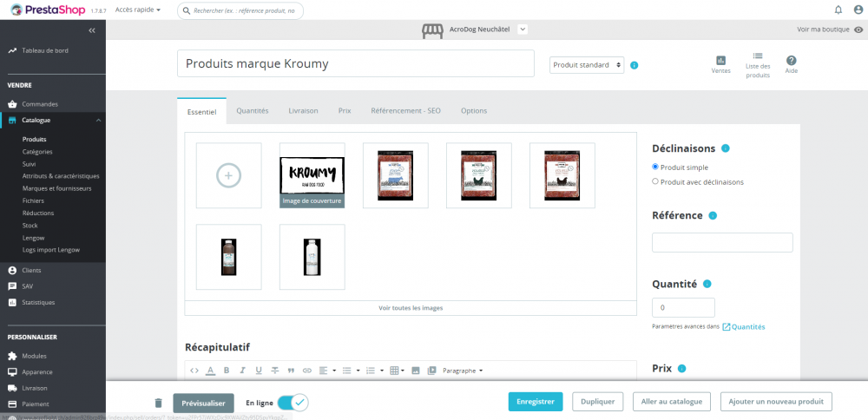Open Catégories in sidebar
The height and width of the screenshot is (420, 868).
pos(37,152)
